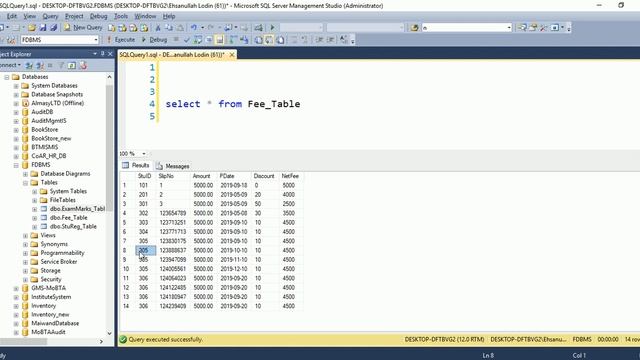Viewport: 640px width, 360px height.
Task: Collapse the Tables folder node
Action: click(25, 182)
